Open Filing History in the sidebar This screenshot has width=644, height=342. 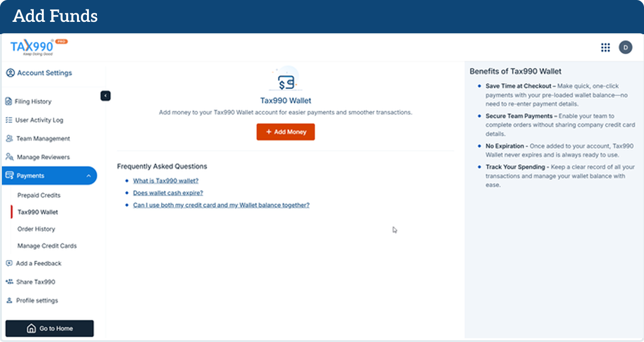(33, 101)
